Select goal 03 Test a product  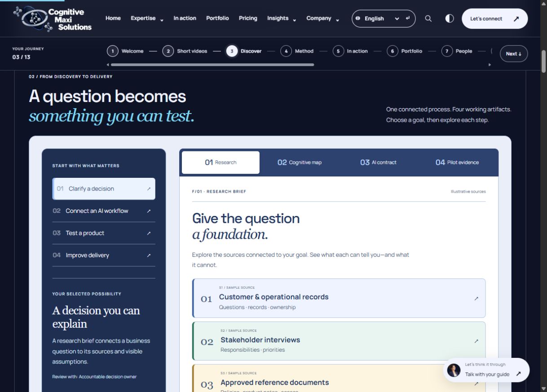(104, 233)
